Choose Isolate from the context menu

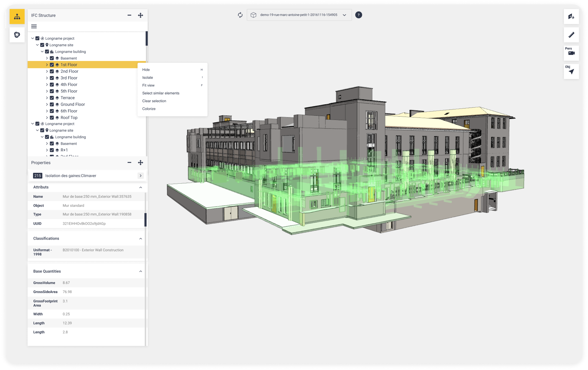click(148, 78)
